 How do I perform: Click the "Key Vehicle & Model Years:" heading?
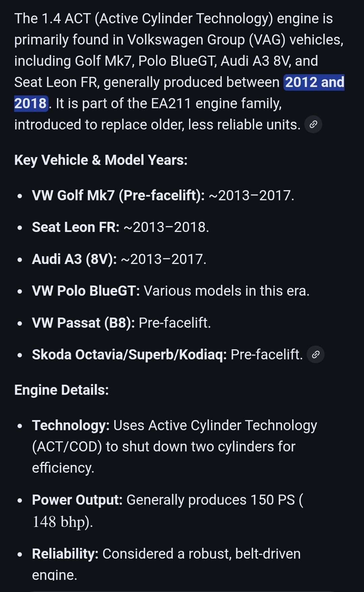101,160
